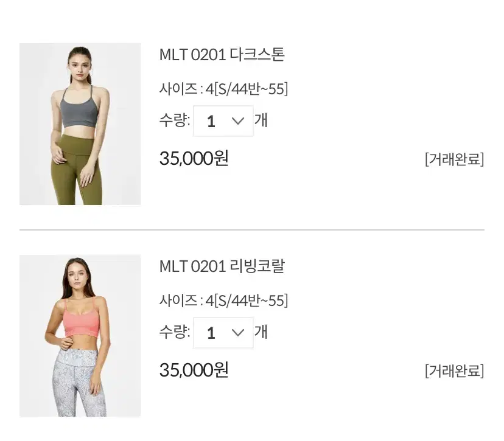Click the 사이즈 4[S/44반~55] text under 다크스톤
The image size is (504, 441).
tap(224, 89)
